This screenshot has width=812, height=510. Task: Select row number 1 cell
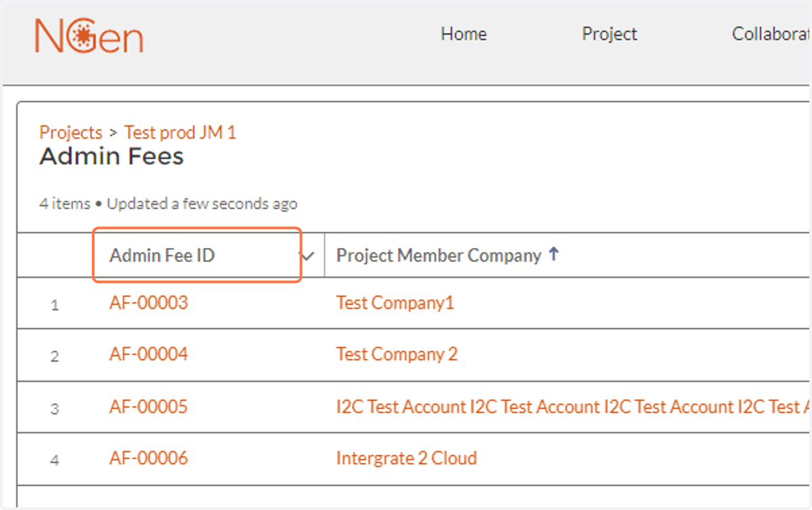pyautogui.click(x=55, y=305)
